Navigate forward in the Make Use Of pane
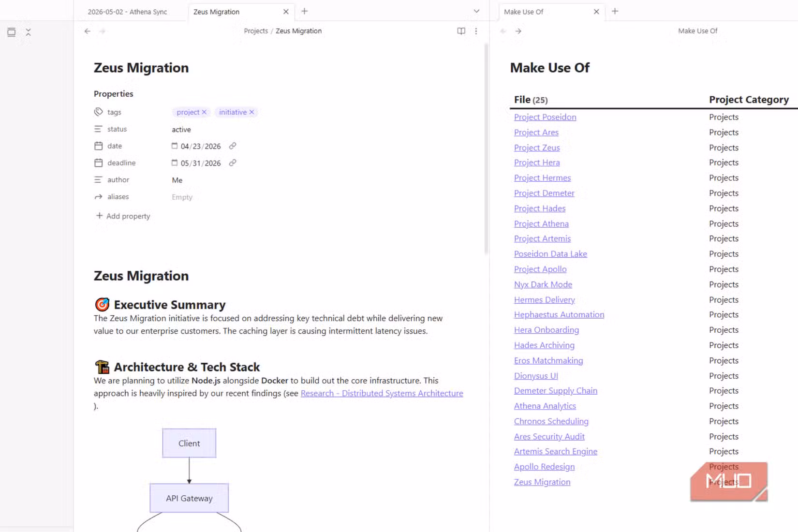Image resolution: width=798 pixels, height=532 pixels. 518,31
